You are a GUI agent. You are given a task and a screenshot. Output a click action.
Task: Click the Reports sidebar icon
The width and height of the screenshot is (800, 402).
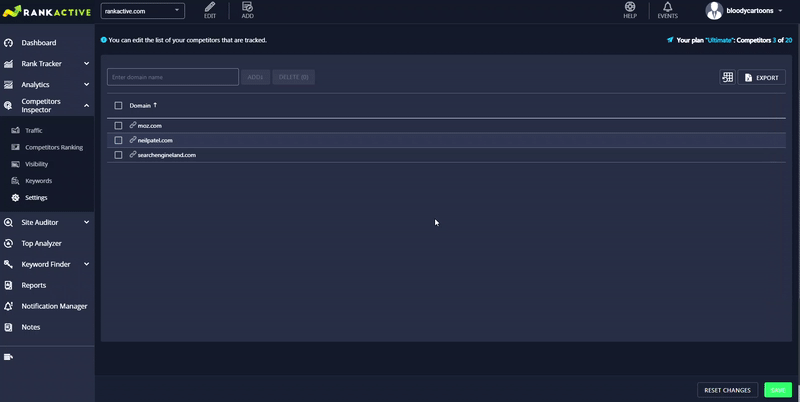(x=8, y=285)
